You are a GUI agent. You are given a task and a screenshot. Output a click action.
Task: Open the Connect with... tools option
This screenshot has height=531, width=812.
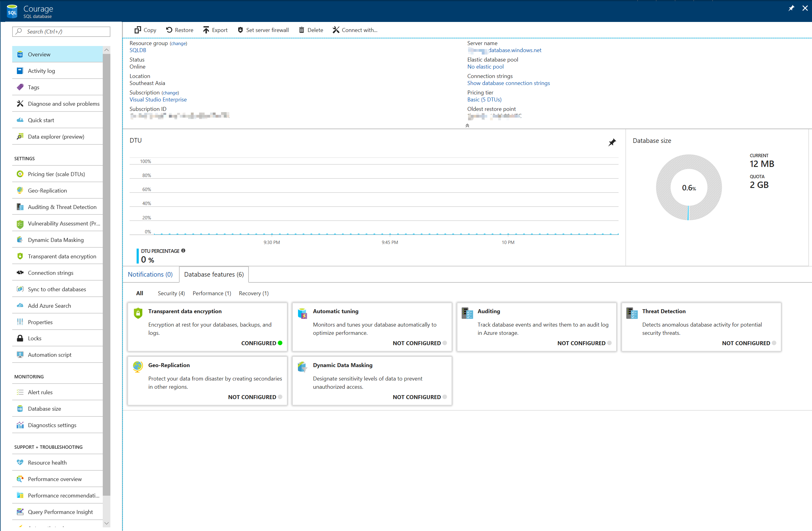coord(355,30)
